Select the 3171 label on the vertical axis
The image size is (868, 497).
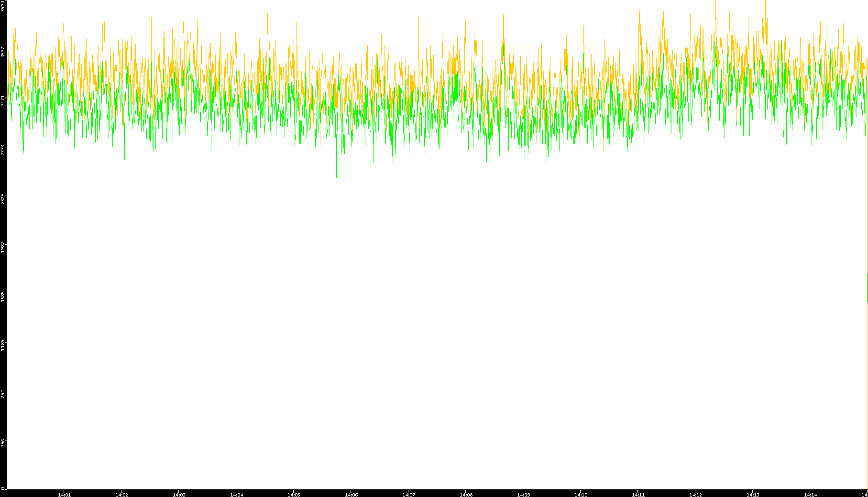pyautogui.click(x=3, y=100)
